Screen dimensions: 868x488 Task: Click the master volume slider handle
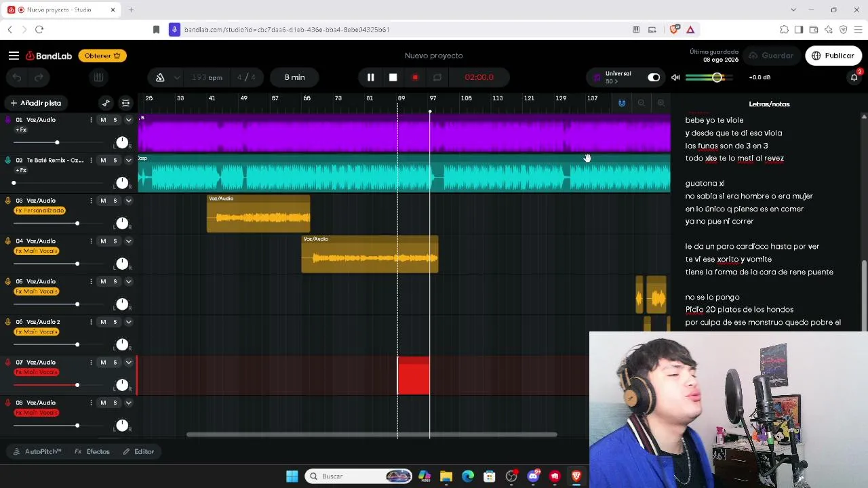point(717,77)
